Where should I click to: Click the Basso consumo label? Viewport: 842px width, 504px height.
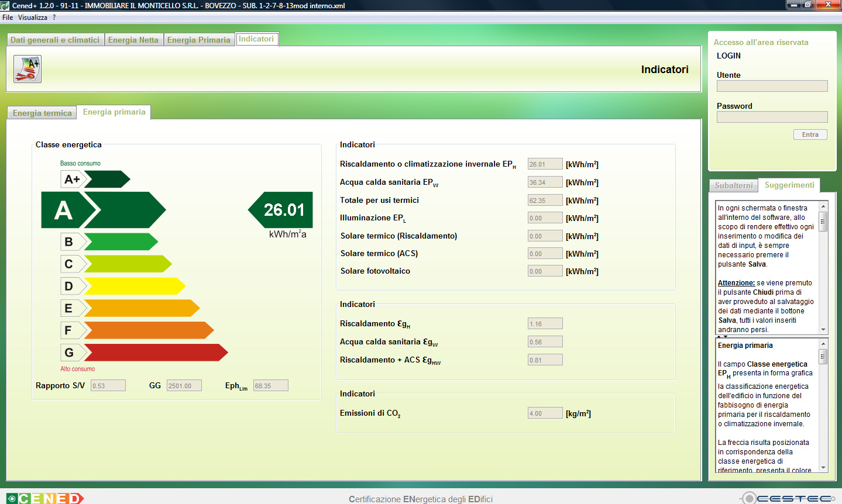[80, 163]
